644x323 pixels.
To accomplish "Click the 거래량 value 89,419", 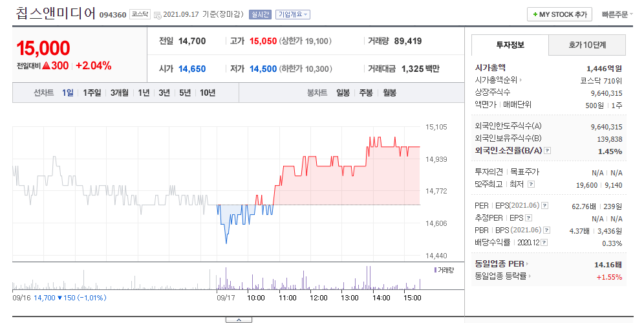I will point(408,41).
